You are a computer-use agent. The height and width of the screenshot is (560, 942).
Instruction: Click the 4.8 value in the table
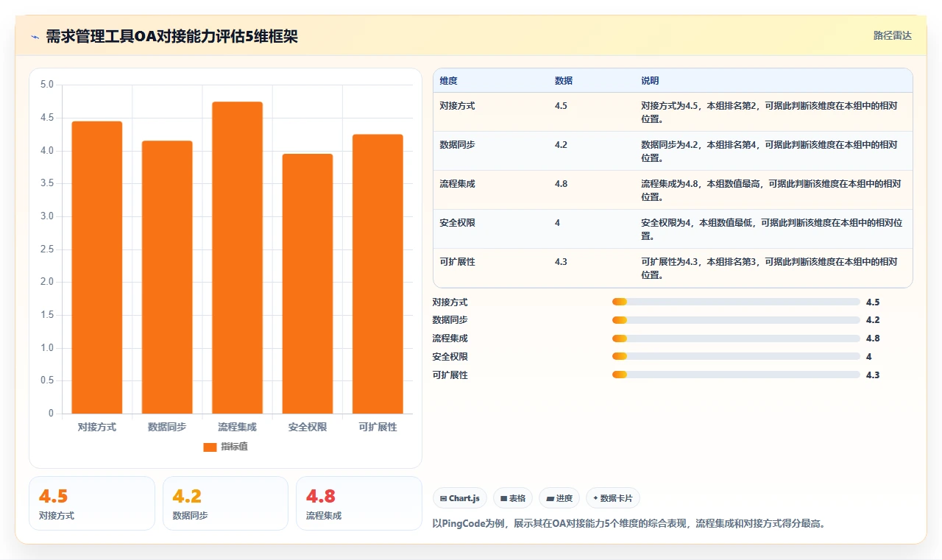561,184
